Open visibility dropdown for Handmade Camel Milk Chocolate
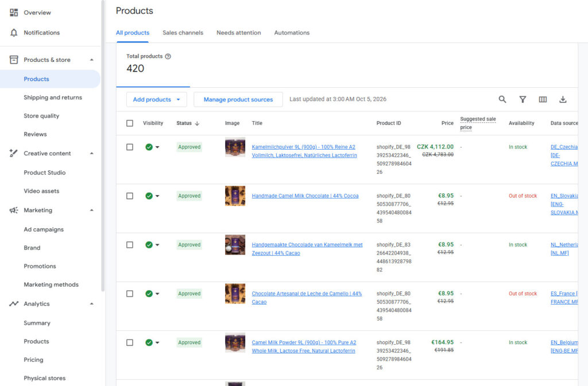The height and width of the screenshot is (386, 588). (x=157, y=196)
